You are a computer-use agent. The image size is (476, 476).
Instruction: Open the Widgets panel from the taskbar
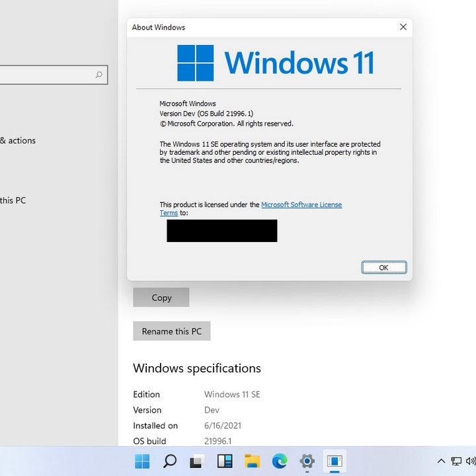click(x=225, y=461)
